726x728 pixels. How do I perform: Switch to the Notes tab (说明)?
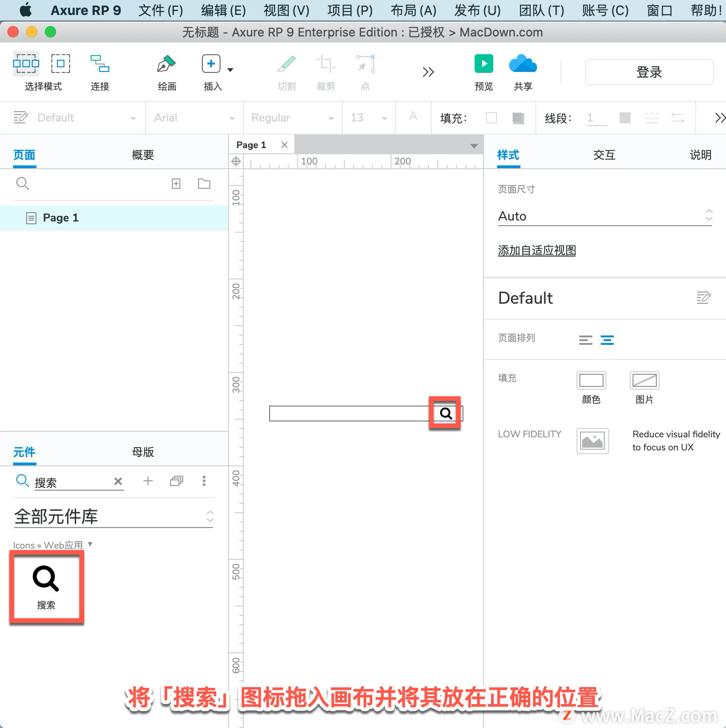[701, 155]
